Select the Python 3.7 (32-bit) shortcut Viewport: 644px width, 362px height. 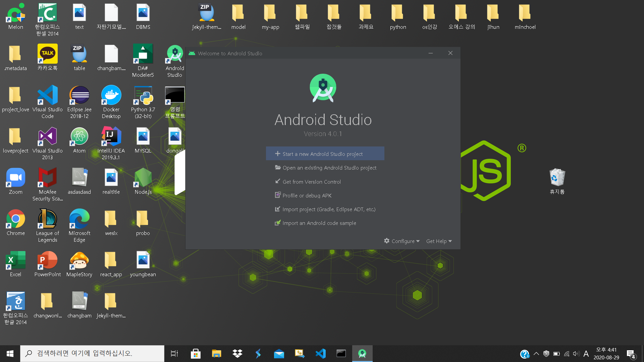(143, 102)
